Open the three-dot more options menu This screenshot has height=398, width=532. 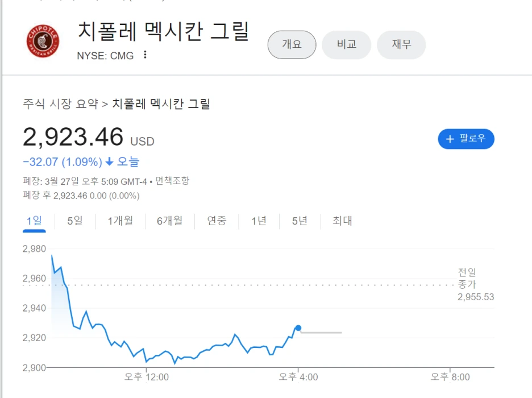(x=145, y=55)
